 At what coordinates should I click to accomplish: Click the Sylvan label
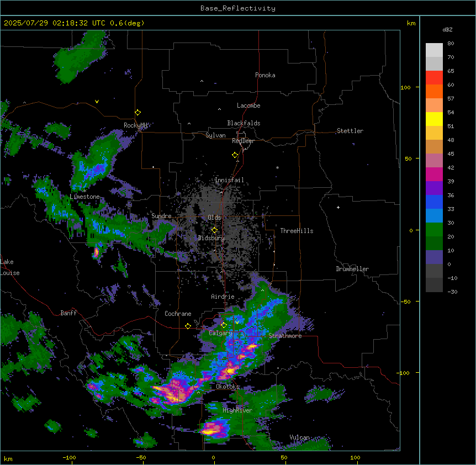click(x=215, y=135)
